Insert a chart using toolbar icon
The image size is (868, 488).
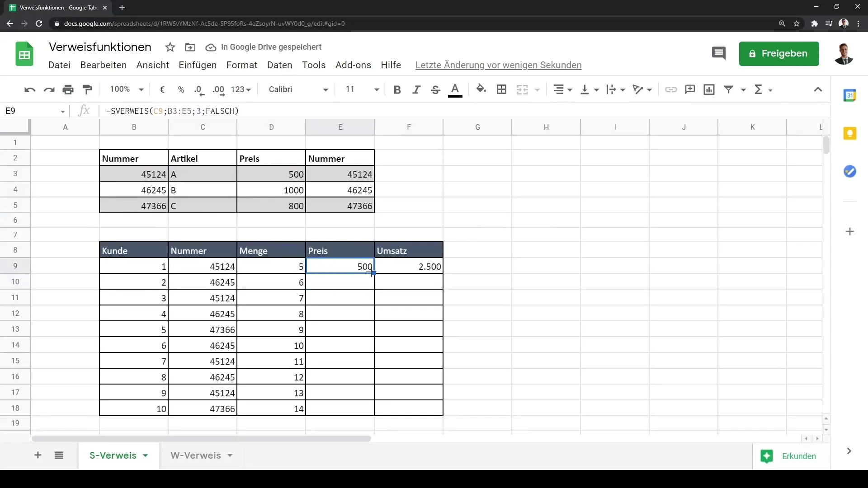(709, 89)
